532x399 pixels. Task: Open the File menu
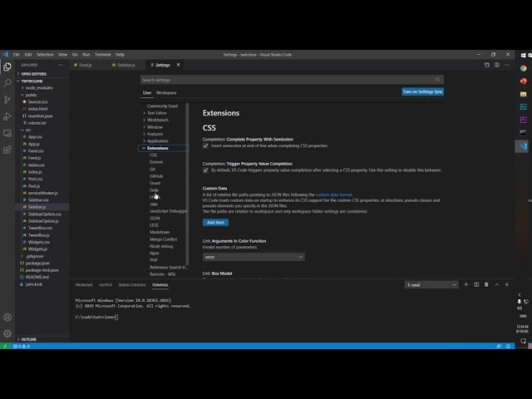click(17, 55)
